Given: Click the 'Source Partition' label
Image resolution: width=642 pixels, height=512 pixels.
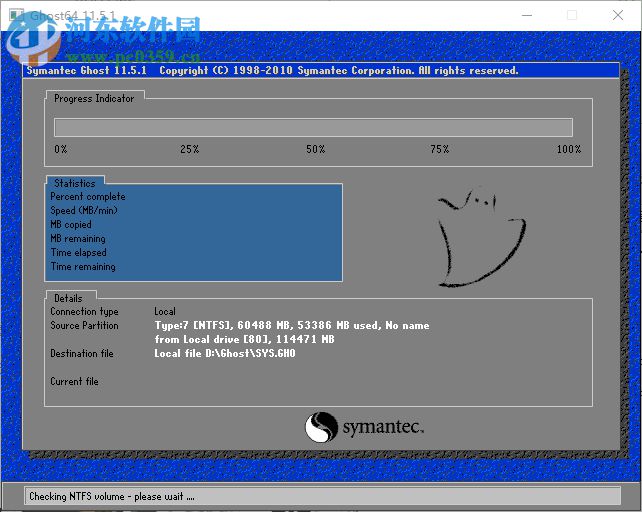Looking at the screenshot, I should (x=84, y=325).
